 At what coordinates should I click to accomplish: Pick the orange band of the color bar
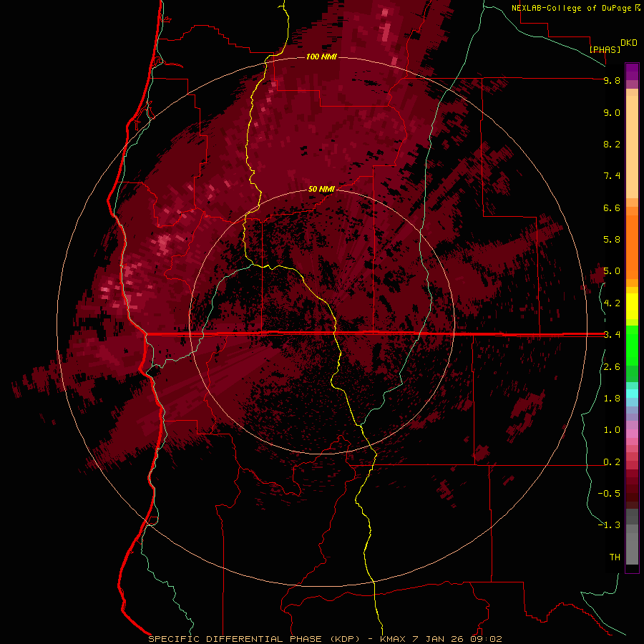(632, 247)
